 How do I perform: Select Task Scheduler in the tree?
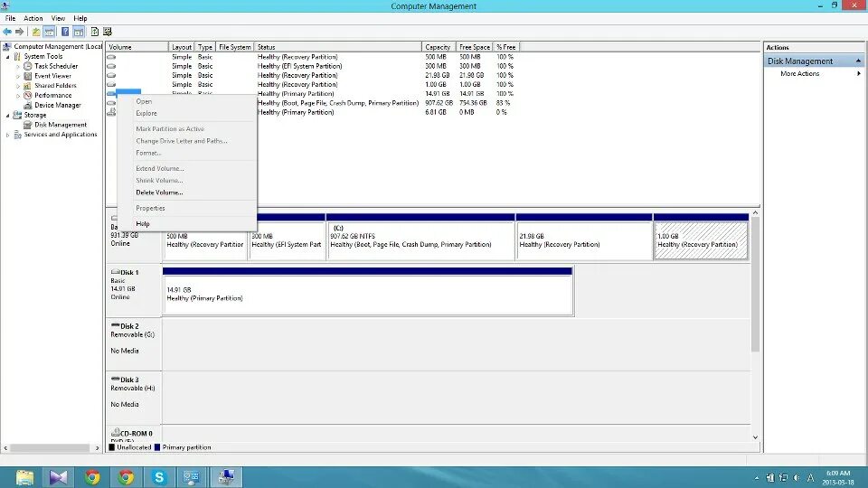pyautogui.click(x=56, y=66)
